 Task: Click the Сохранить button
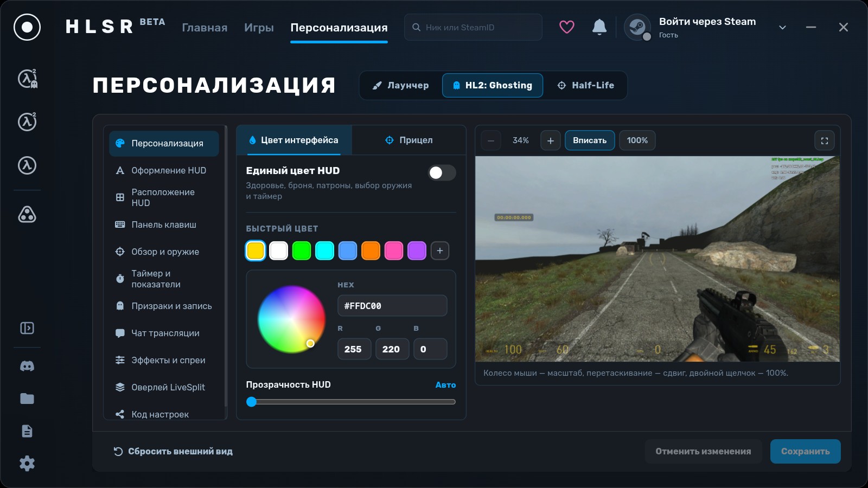point(805,451)
